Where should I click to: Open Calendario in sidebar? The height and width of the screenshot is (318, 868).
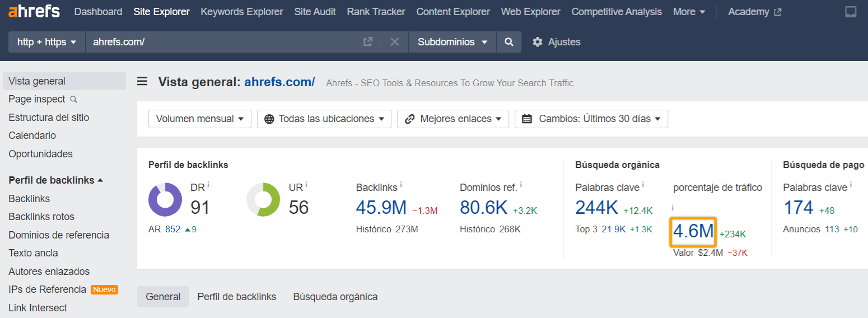(32, 135)
